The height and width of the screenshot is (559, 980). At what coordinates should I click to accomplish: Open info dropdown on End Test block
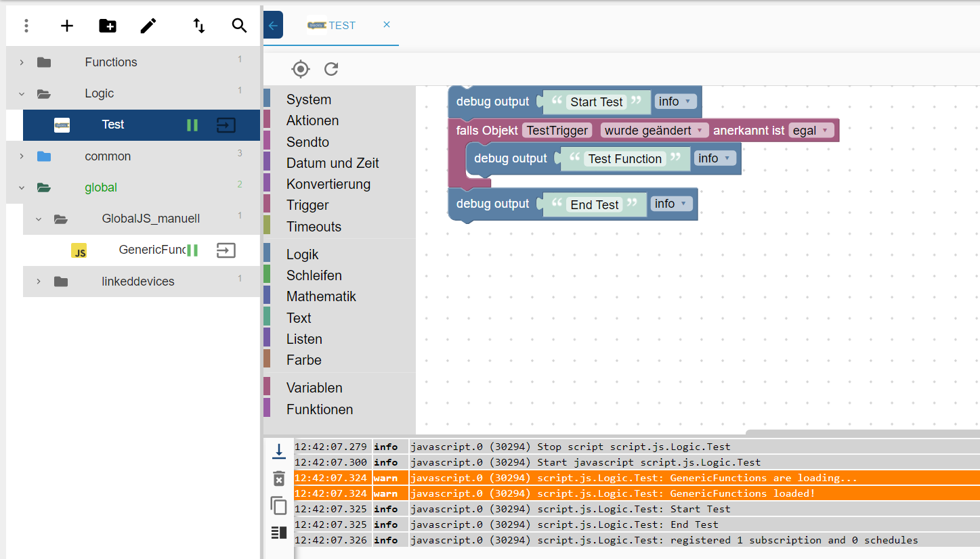[x=671, y=204]
